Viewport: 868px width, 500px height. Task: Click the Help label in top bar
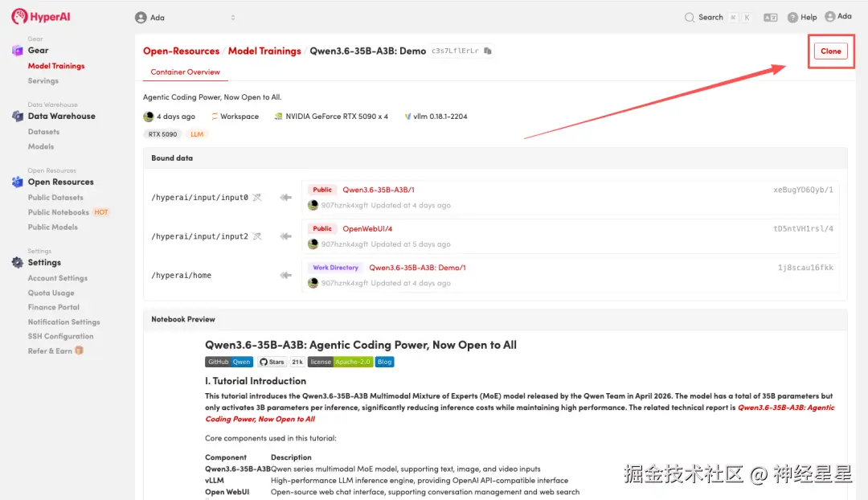(x=809, y=18)
